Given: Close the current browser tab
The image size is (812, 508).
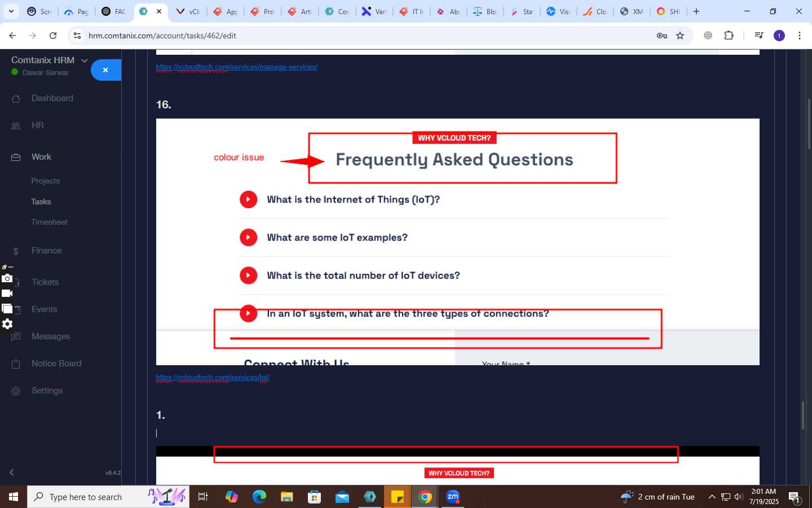Looking at the screenshot, I should tap(159, 11).
